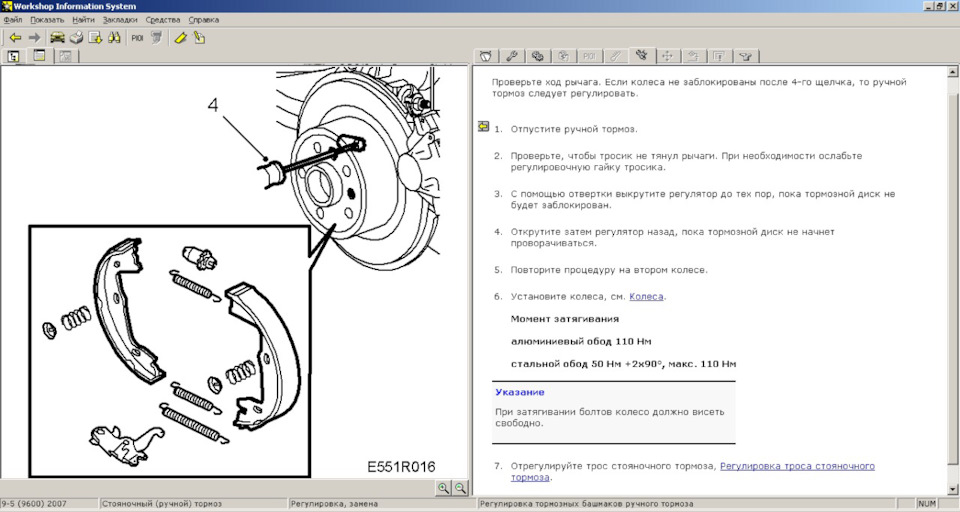Click the yellow highlighter pen icon
The height and width of the screenshot is (512, 960).
(180, 38)
